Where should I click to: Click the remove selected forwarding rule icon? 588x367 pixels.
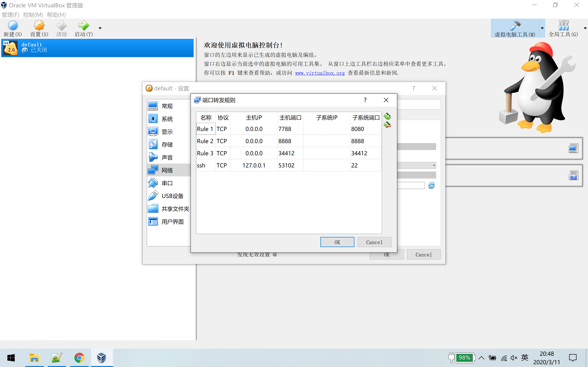click(x=387, y=125)
